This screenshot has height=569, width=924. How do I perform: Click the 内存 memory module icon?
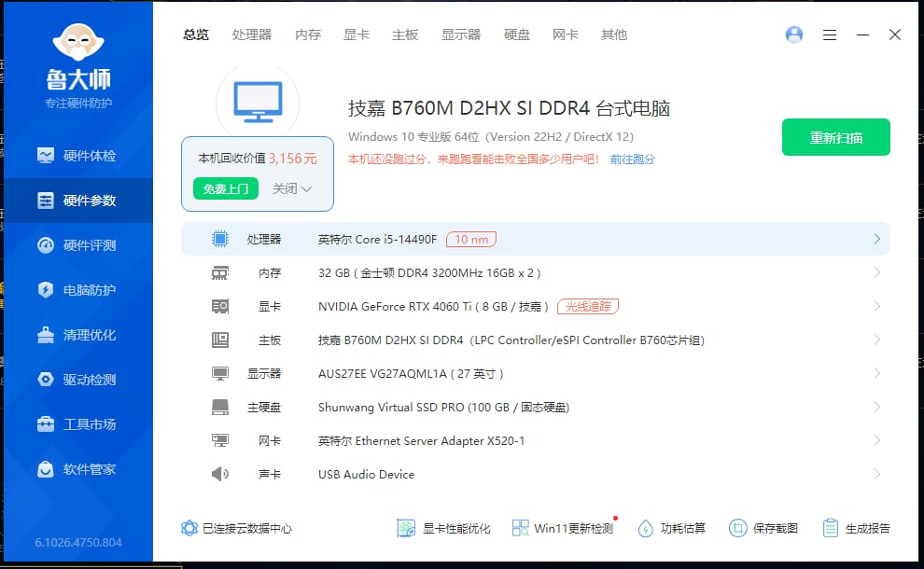pyautogui.click(x=220, y=273)
